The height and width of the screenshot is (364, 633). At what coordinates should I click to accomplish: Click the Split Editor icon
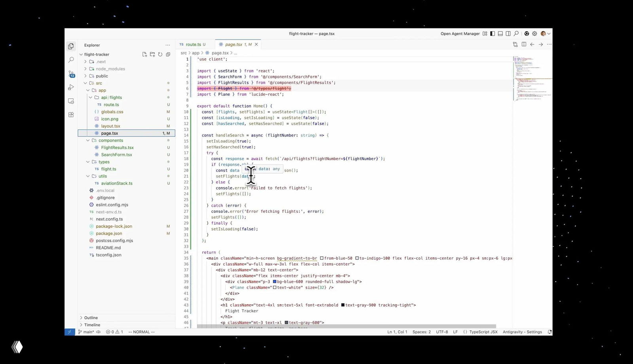(x=523, y=44)
